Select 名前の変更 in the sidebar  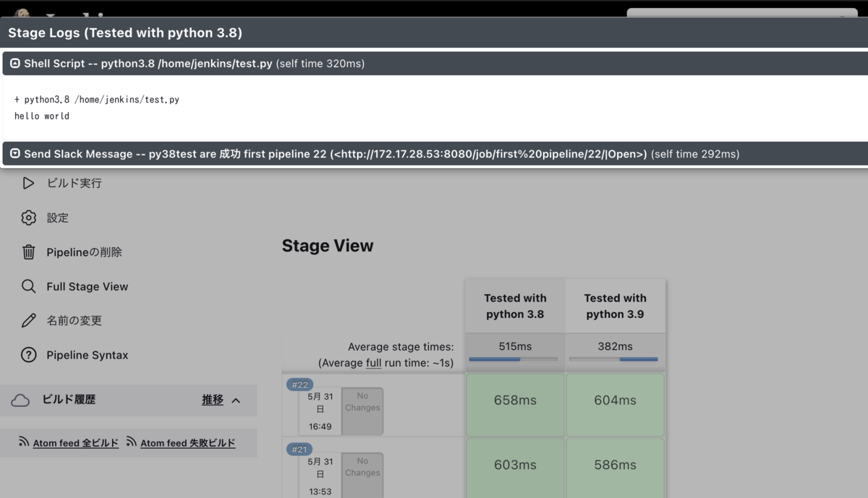pos(74,320)
